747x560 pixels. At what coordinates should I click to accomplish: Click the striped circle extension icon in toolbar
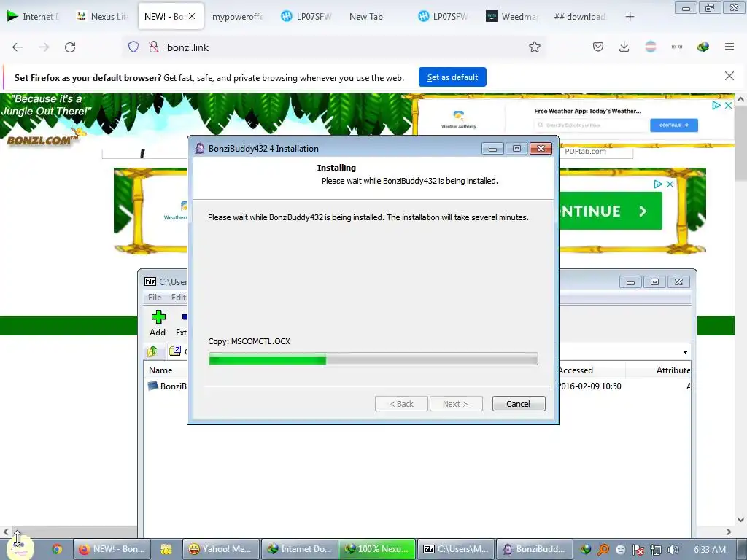point(650,47)
